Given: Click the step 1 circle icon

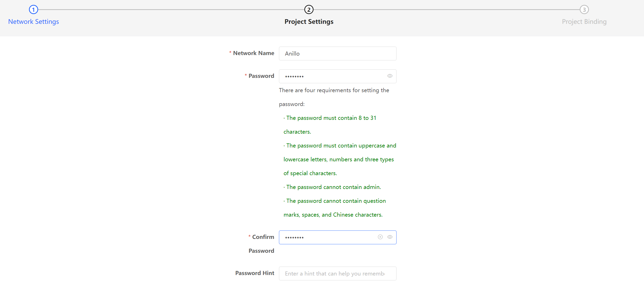Looking at the screenshot, I should coord(33,10).
